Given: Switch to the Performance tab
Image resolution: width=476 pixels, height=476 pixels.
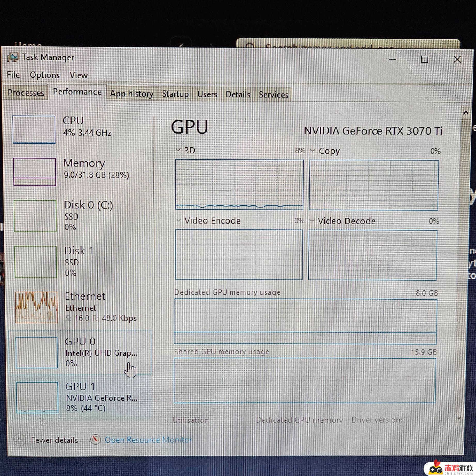Looking at the screenshot, I should tap(77, 92).
